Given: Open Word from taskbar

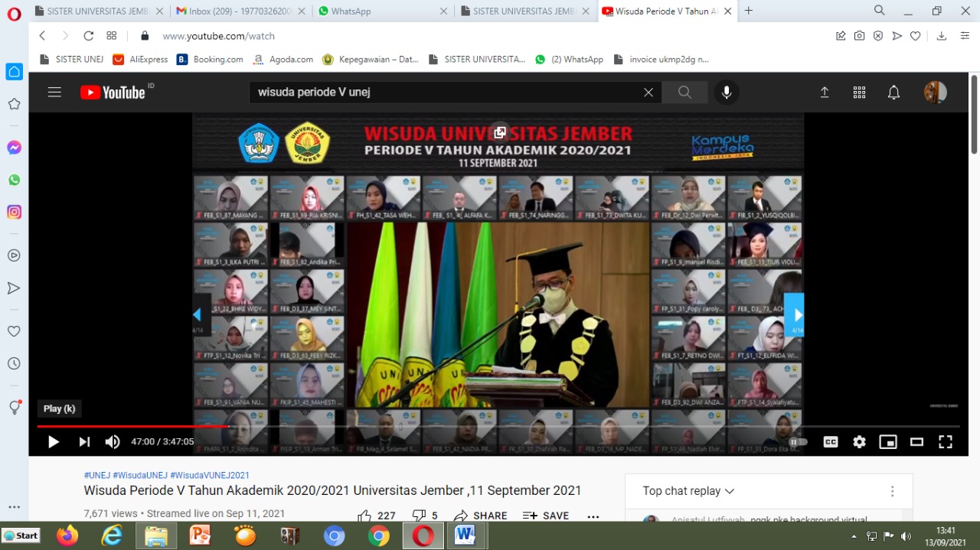Looking at the screenshot, I should (465, 535).
